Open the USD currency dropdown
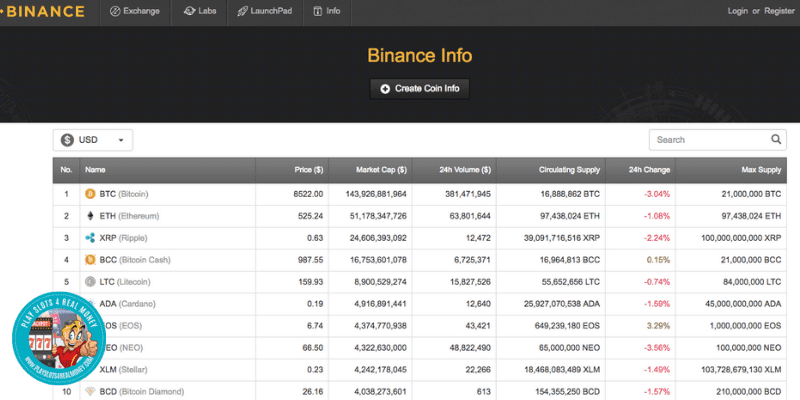The width and height of the screenshot is (800, 400). [93, 140]
